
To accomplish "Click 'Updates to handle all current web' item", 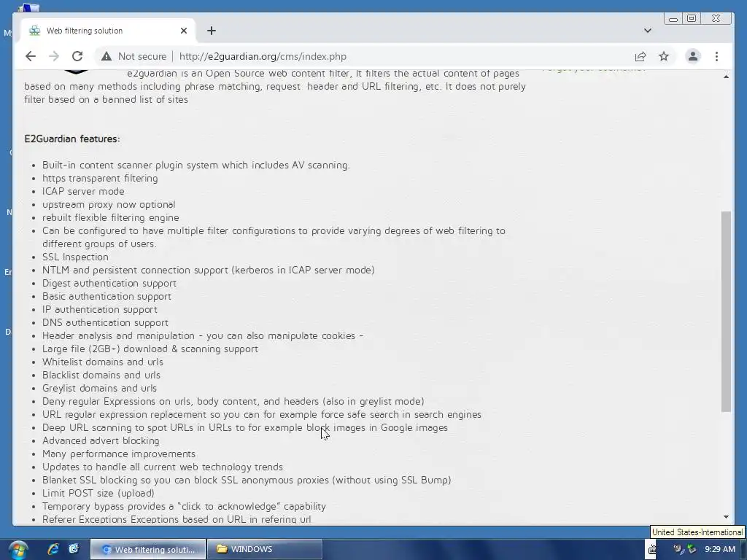I will point(163,467).
